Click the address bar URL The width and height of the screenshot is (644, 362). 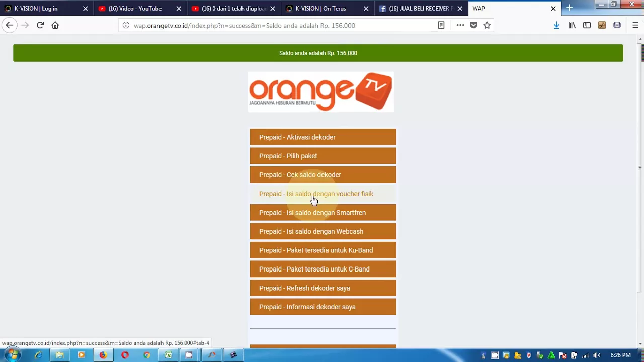(x=245, y=25)
